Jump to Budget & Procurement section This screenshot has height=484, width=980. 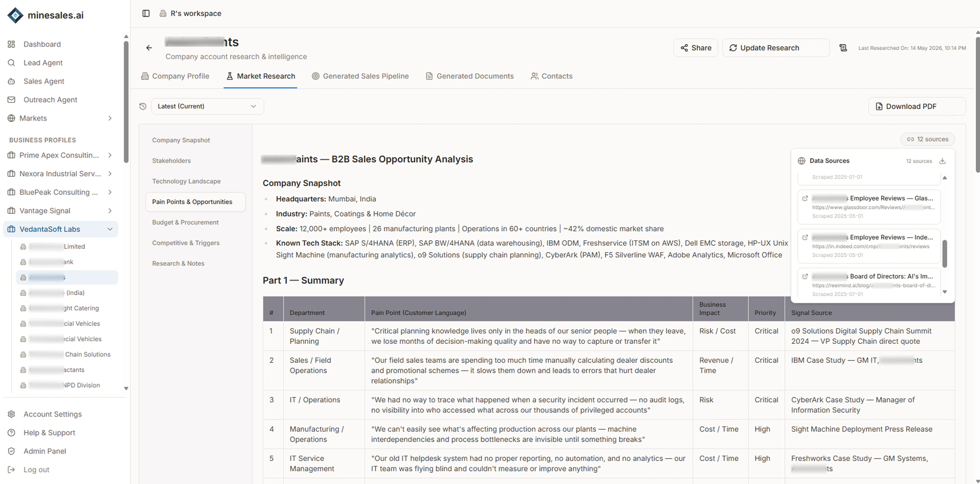pos(185,222)
